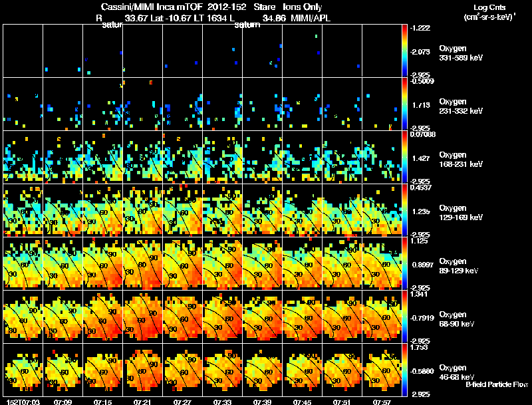Select the Oxygen 129-169 keV image at 07:33
Screen dimensions: 532x405
tap(223, 210)
